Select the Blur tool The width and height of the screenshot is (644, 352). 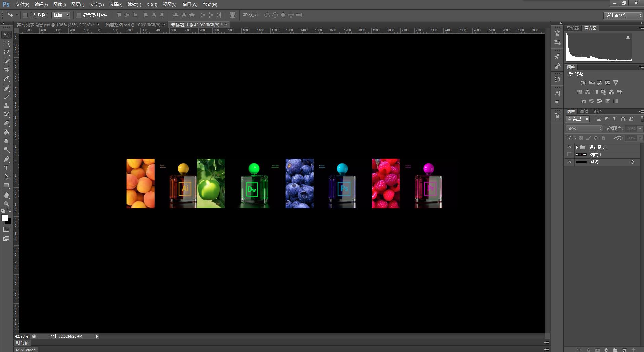click(x=6, y=141)
